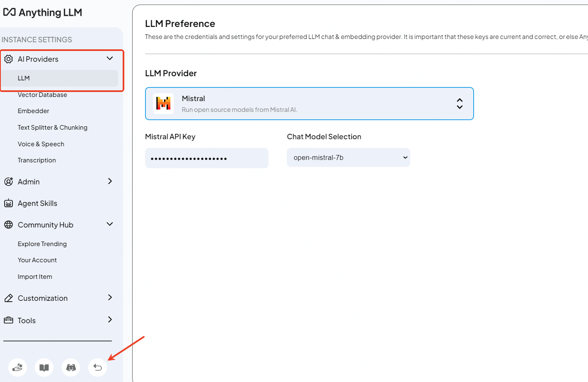
Task: Click the INSTANCE SETTINGS label
Action: pyautogui.click(x=37, y=40)
